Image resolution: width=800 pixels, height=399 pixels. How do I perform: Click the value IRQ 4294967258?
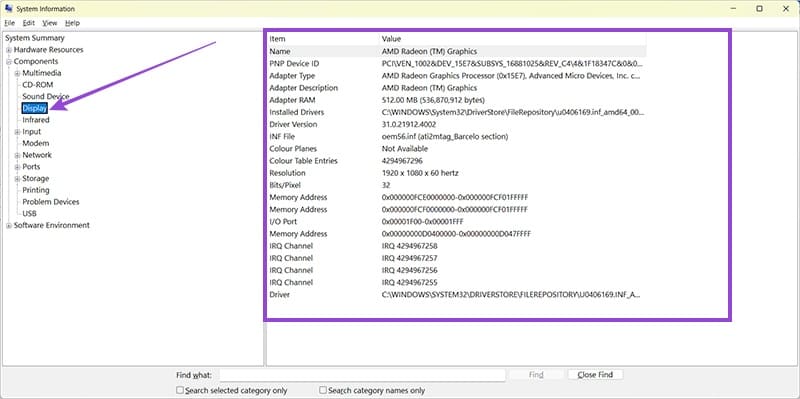click(410, 246)
